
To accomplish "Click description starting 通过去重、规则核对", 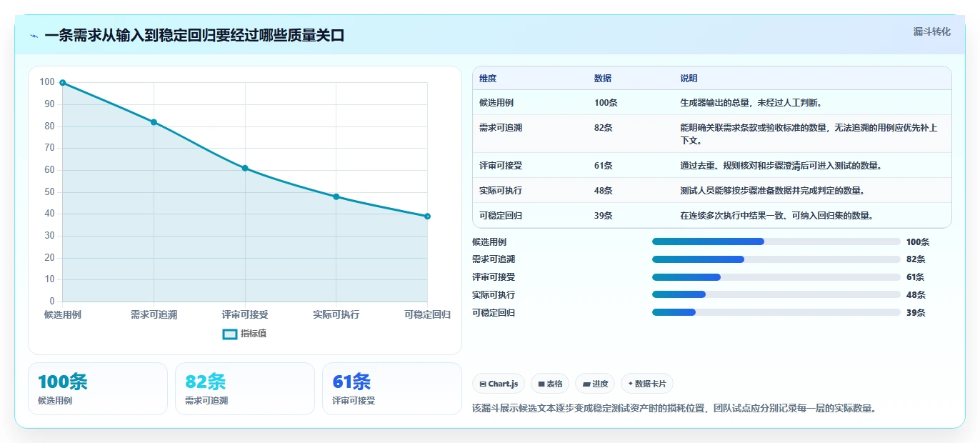I will pyautogui.click(x=781, y=166).
